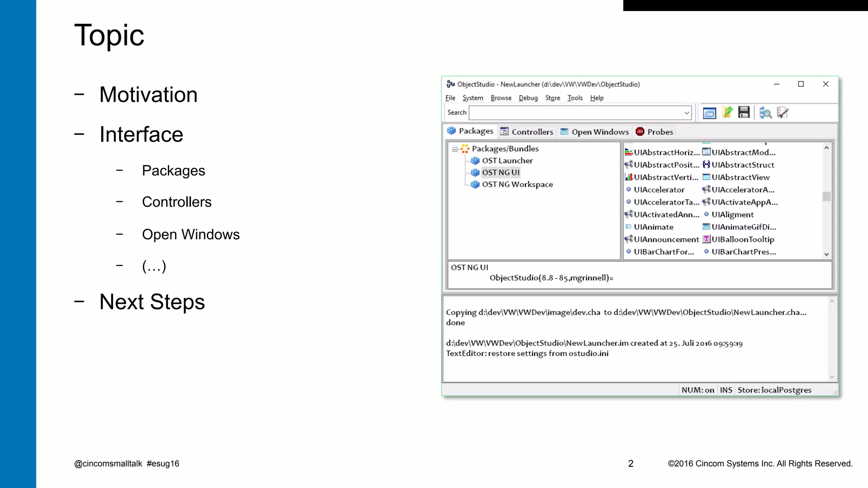Click the class list scrollbar thumb
868x488 pixels.
point(826,197)
